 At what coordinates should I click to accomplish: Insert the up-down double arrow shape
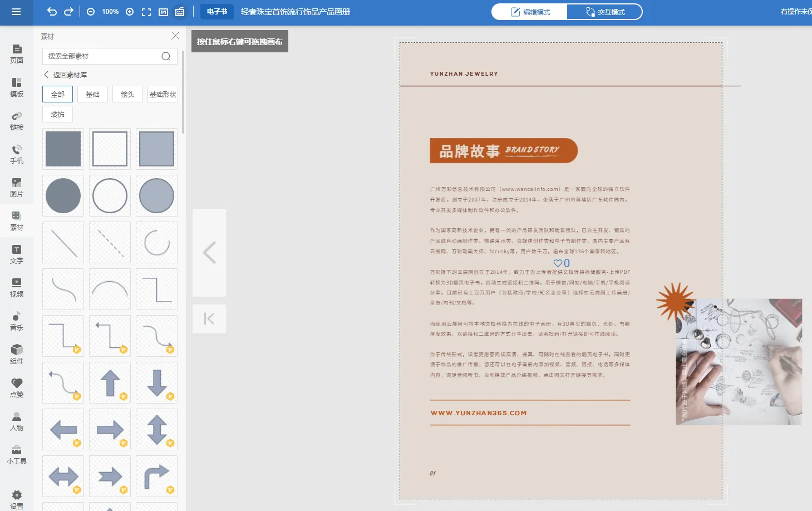[156, 429]
